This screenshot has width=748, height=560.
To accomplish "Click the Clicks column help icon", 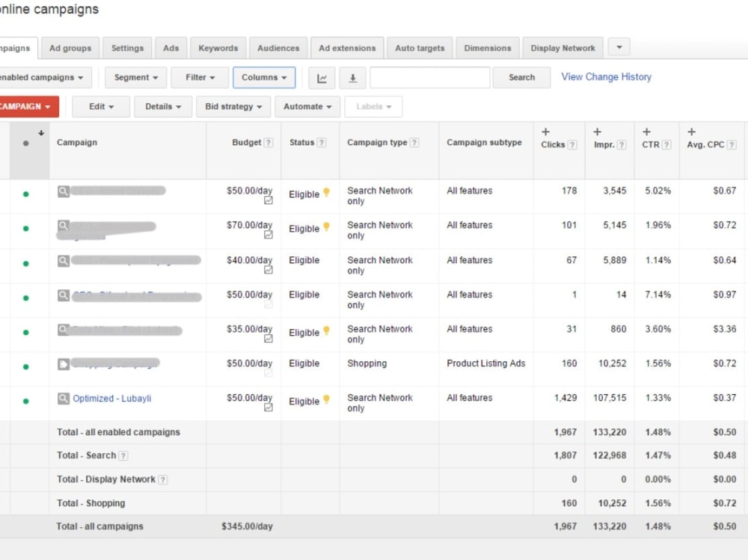I will (x=572, y=145).
